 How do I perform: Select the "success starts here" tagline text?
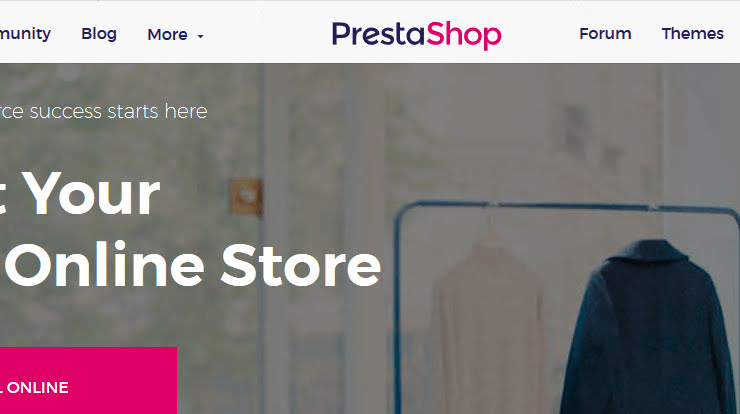118,112
